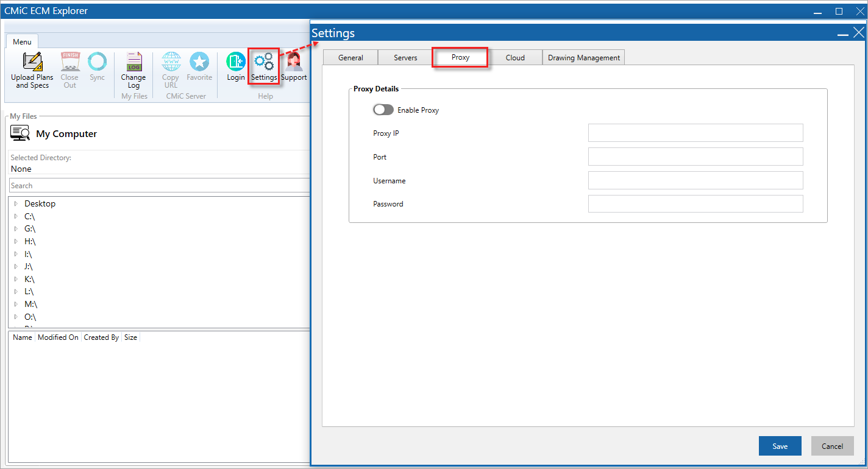Sort by the Size column header
This screenshot has width=868, height=469.
pos(130,337)
